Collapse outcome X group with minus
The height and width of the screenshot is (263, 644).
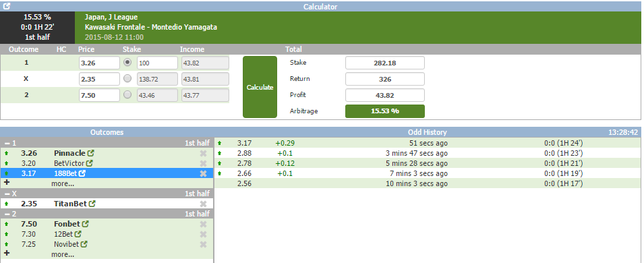[x=7, y=194]
